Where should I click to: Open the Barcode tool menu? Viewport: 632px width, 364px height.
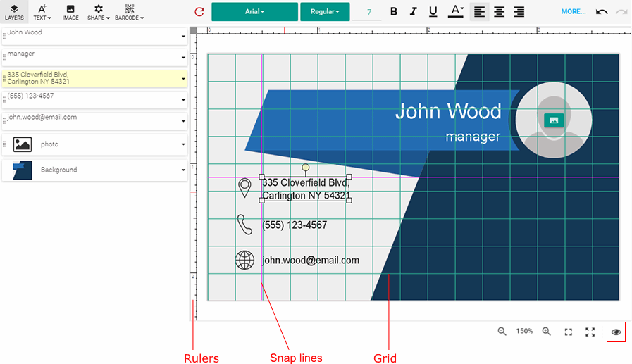point(129,12)
